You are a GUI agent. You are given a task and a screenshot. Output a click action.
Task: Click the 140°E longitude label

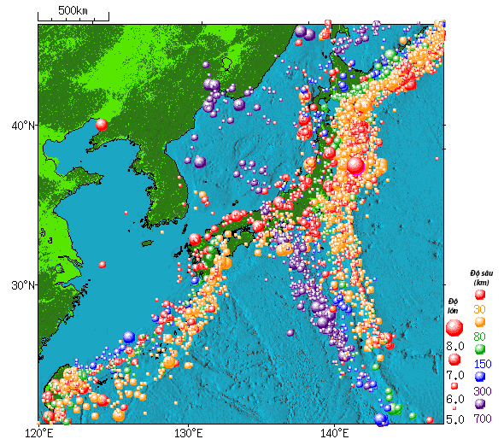335,434
